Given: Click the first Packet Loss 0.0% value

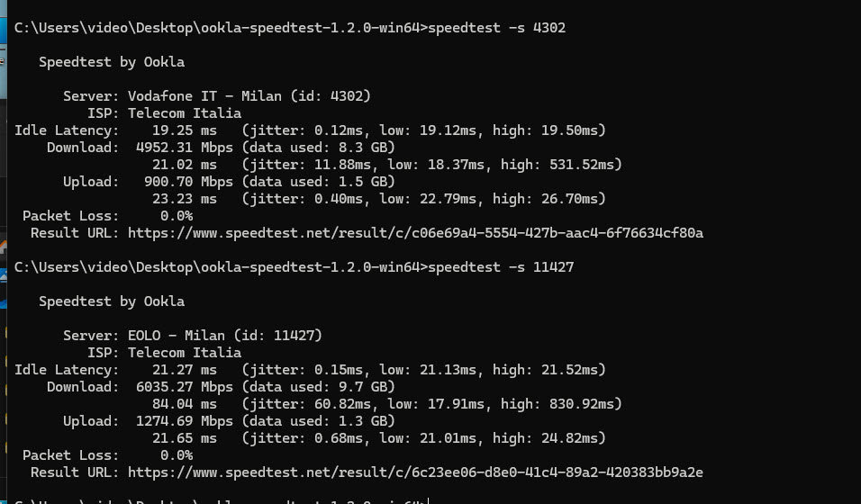Looking at the screenshot, I should (177, 216).
